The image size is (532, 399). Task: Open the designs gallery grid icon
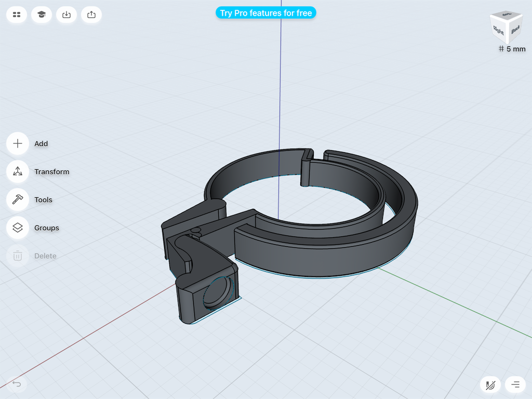[17, 15]
